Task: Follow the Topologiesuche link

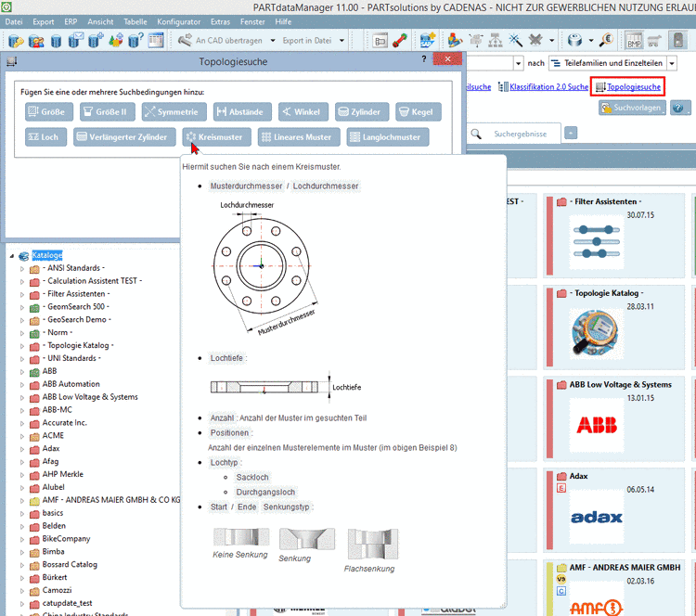Action: pyautogui.click(x=634, y=87)
